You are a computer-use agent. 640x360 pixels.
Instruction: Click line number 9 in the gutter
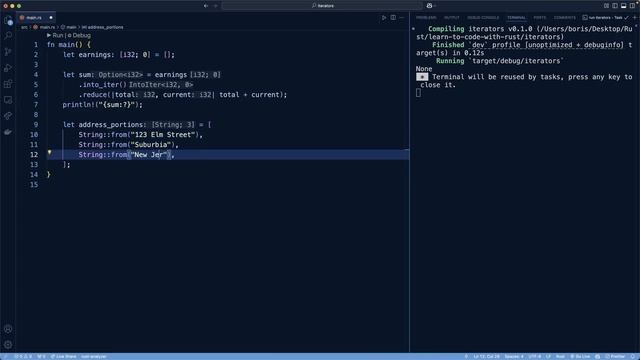36,125
